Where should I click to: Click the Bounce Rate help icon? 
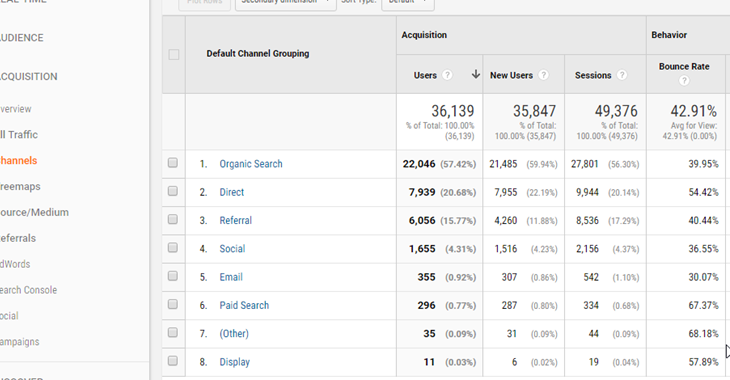684,81
